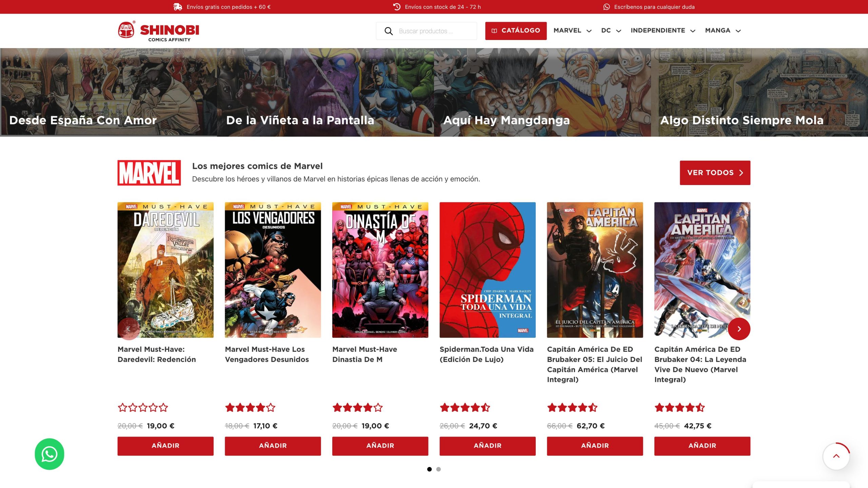Select the second carousel pagination dot

438,470
